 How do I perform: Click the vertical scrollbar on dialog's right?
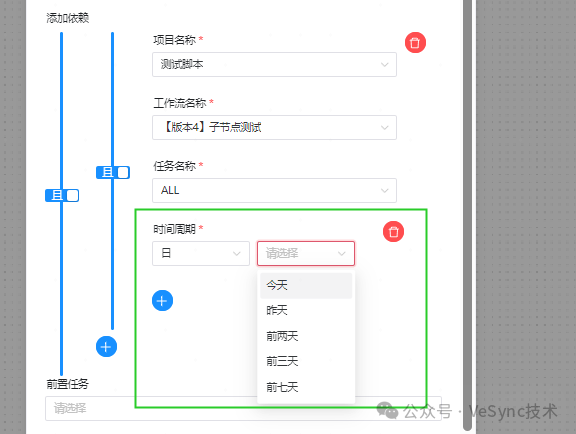coord(467,215)
